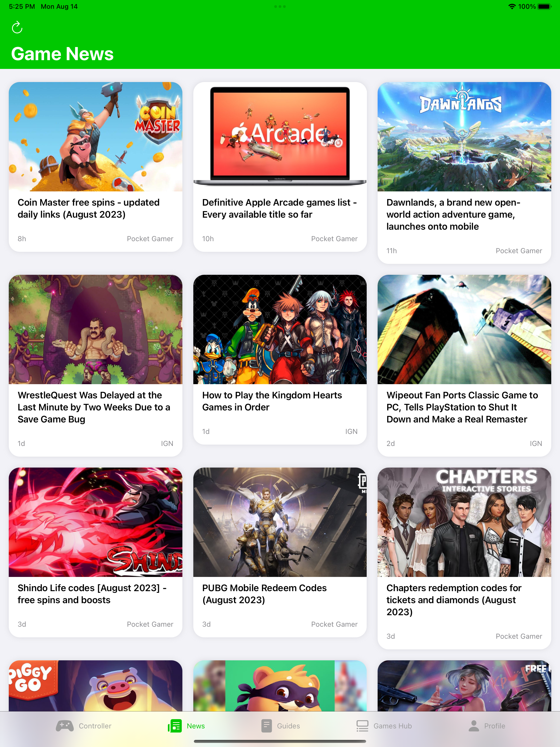This screenshot has width=560, height=747.
Task: Switch to the Guides tab label
Action: (288, 726)
